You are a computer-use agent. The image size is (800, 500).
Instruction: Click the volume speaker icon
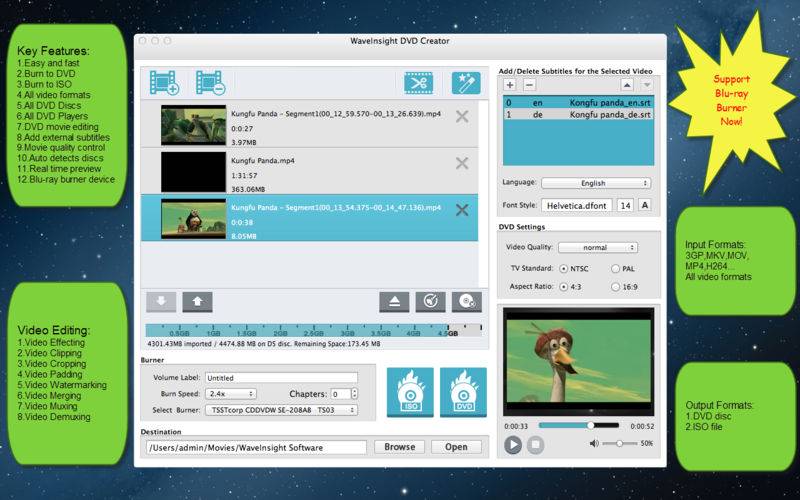594,443
